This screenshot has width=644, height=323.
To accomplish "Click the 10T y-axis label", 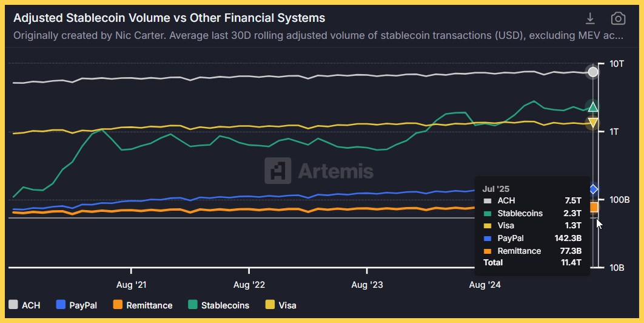I will [617, 64].
